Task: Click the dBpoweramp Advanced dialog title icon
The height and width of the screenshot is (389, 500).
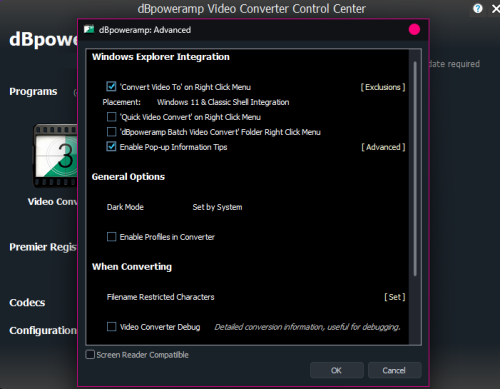Action: (89, 30)
